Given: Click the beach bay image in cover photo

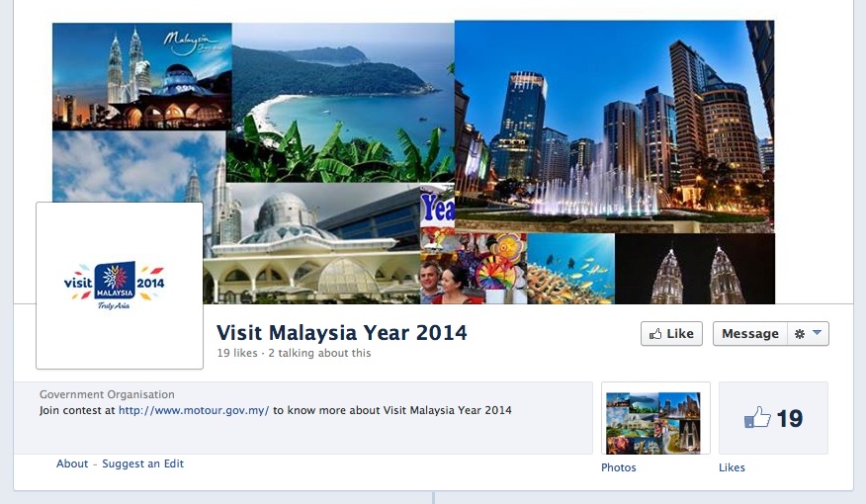Looking at the screenshot, I should [x=343, y=102].
